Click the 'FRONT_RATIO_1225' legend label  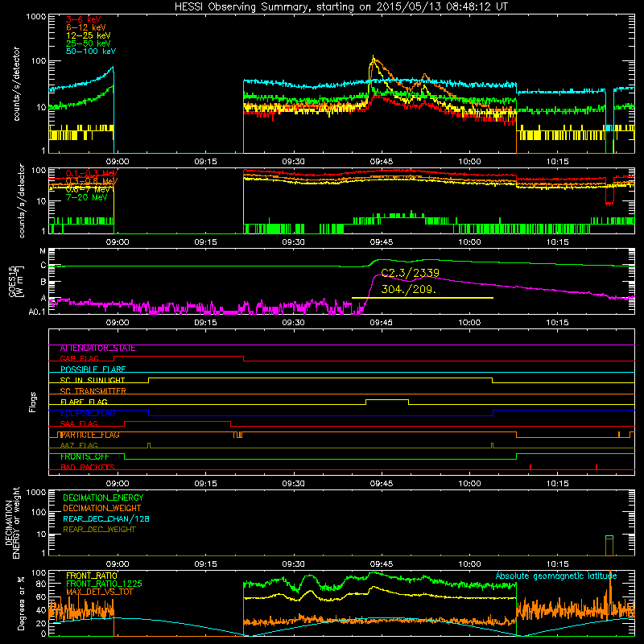104,584
